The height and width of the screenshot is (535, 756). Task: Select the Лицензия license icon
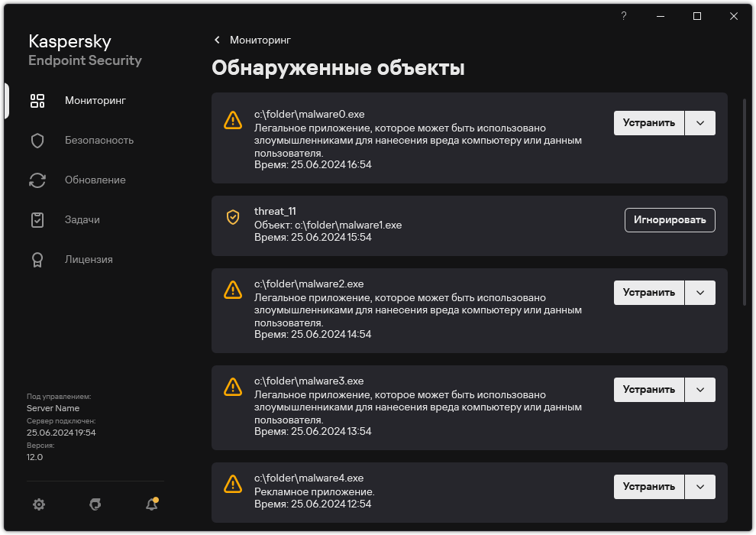37,259
